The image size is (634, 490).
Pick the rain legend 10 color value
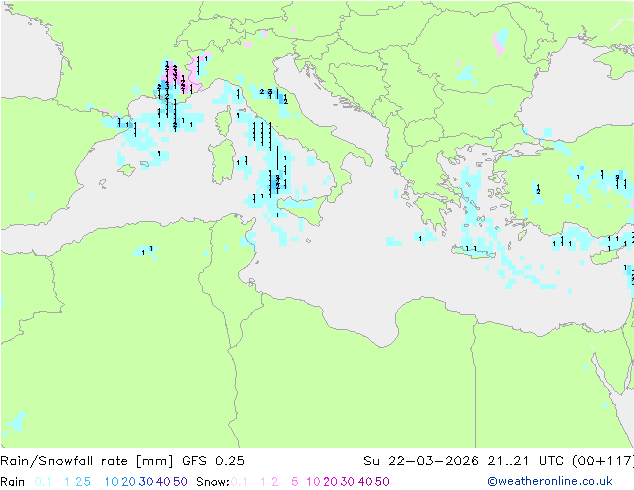(x=112, y=482)
